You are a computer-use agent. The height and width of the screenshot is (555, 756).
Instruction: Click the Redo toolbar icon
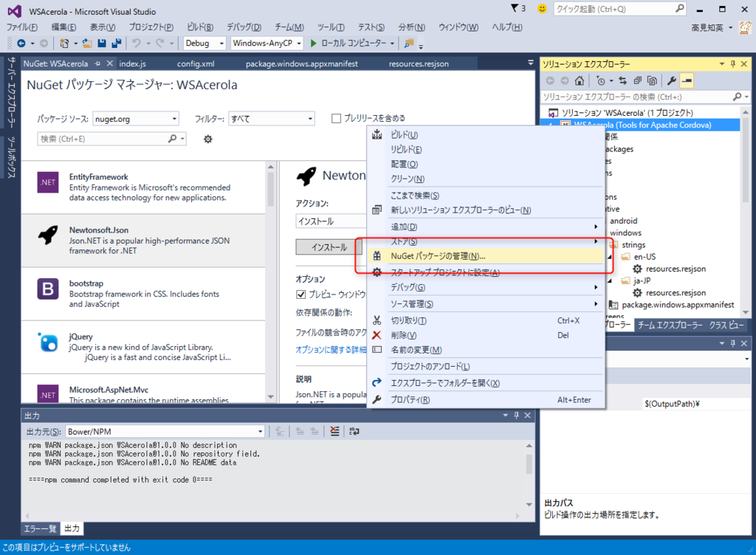click(160, 44)
